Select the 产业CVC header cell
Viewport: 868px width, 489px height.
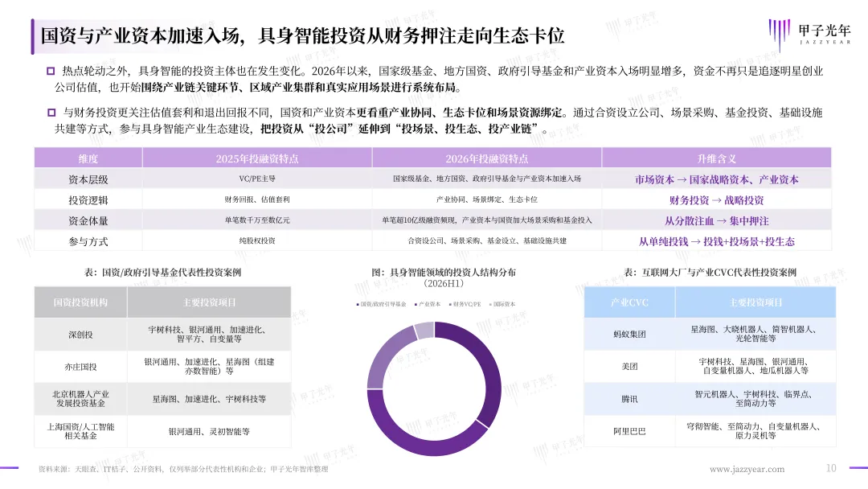click(x=629, y=302)
